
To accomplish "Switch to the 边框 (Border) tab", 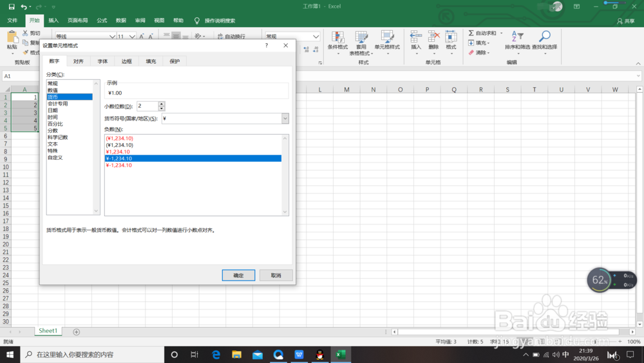I will [126, 61].
